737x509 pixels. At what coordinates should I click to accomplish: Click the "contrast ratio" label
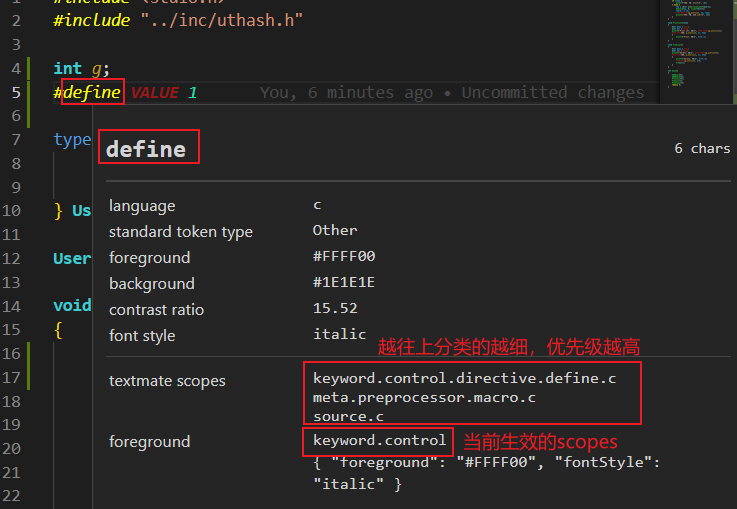[x=157, y=310]
